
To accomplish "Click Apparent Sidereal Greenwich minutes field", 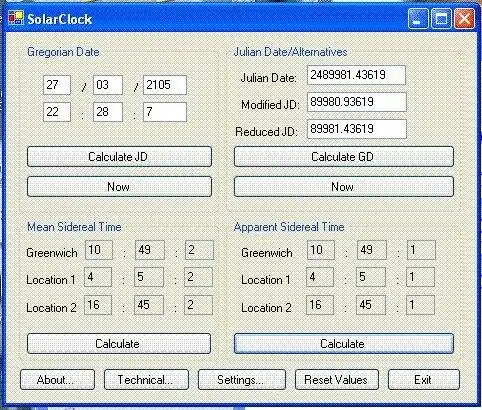I will [372, 250].
